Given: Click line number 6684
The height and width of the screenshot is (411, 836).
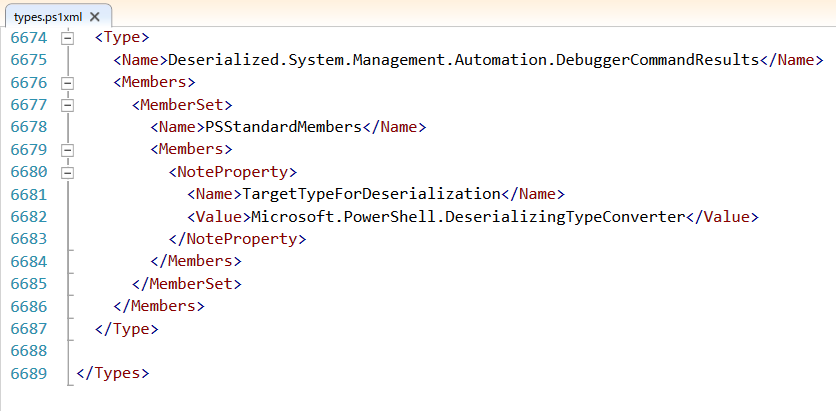Looking at the screenshot, I should pyautogui.click(x=28, y=261).
